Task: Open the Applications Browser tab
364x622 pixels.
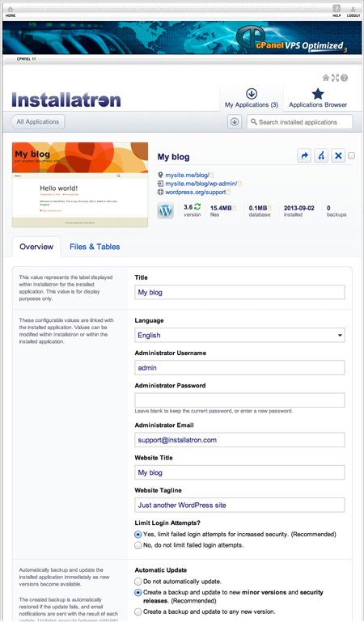Action: [318, 99]
